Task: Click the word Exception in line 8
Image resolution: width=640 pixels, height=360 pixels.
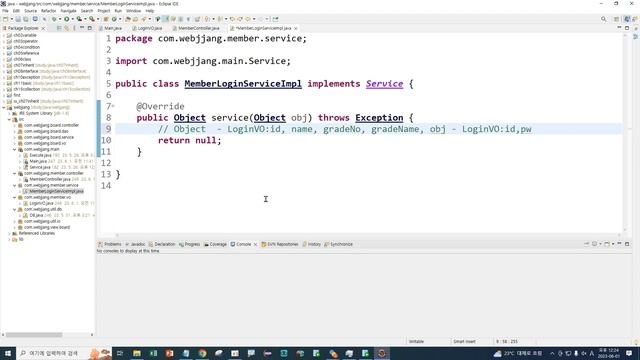Action: coord(379,118)
